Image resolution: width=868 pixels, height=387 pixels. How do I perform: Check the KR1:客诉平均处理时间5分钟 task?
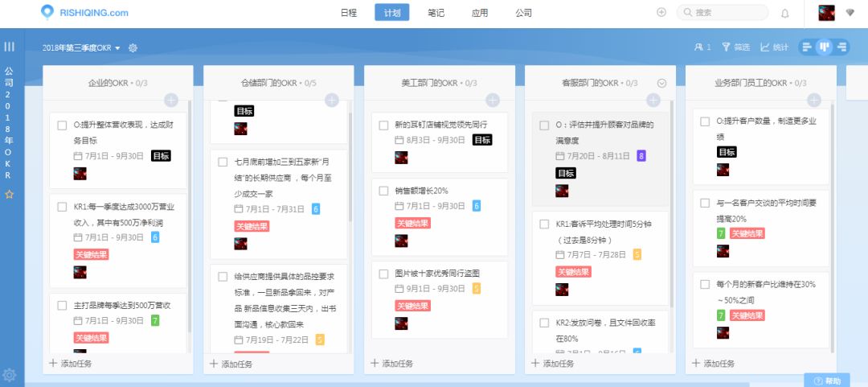[544, 224]
